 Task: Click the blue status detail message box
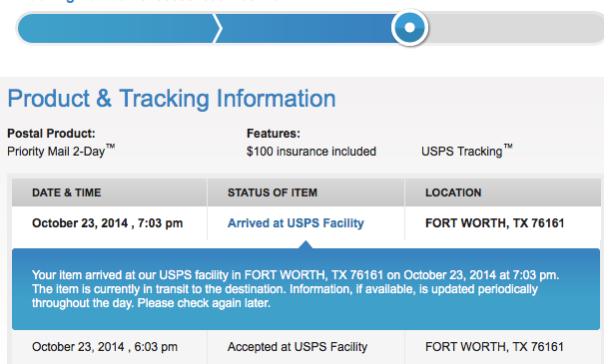(305, 289)
